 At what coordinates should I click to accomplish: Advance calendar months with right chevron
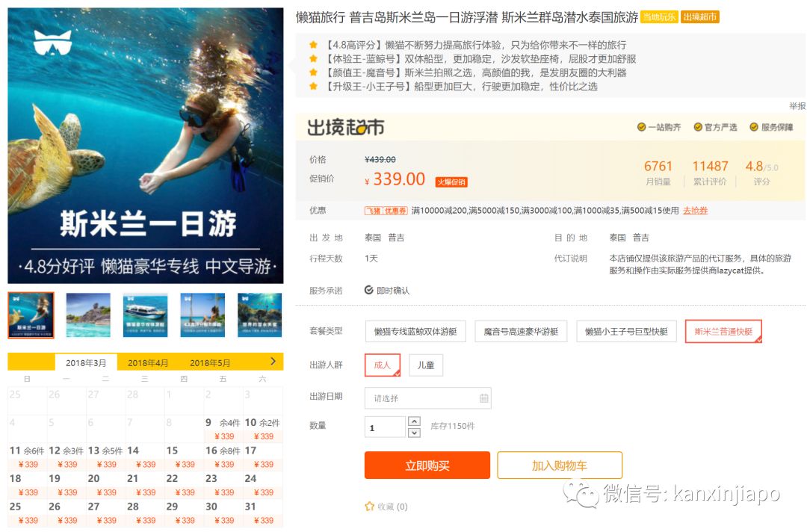tap(273, 362)
